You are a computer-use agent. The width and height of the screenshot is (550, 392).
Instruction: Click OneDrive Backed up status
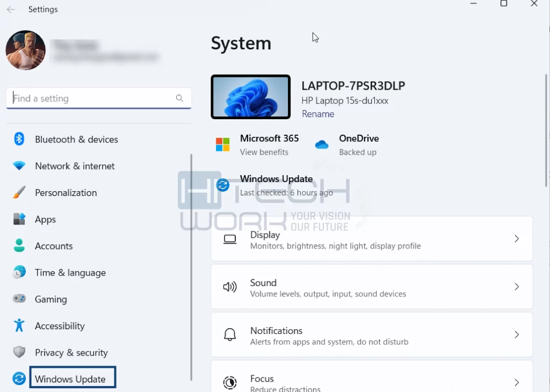(357, 152)
